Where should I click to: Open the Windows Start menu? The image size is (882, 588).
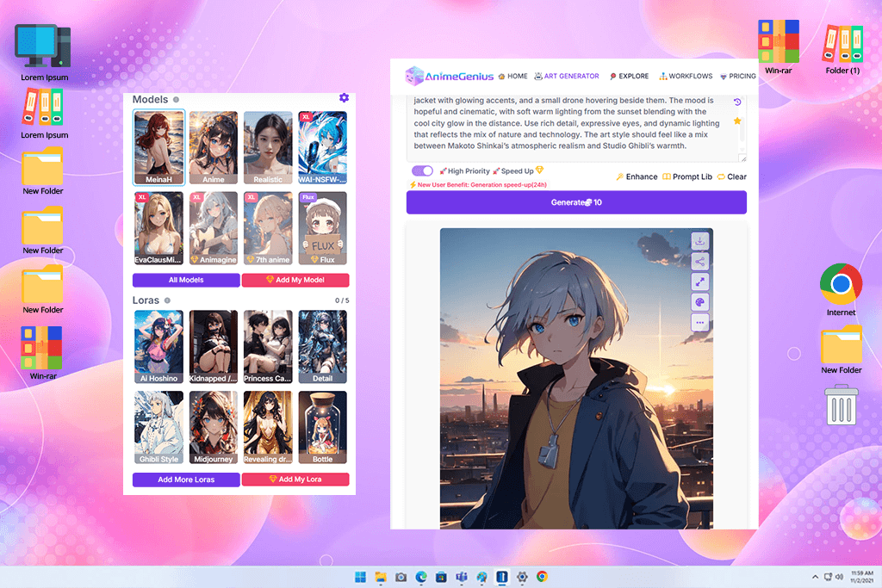point(361,577)
